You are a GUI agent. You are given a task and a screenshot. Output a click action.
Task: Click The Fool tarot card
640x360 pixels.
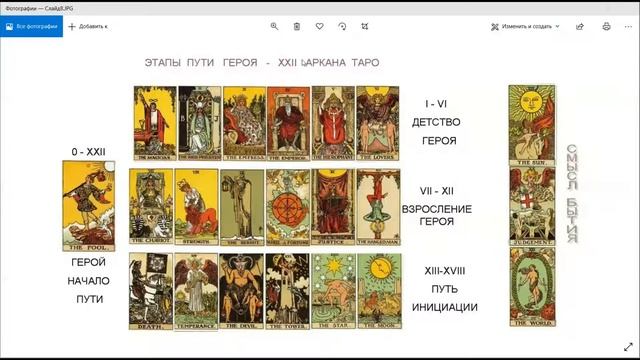pos(89,206)
